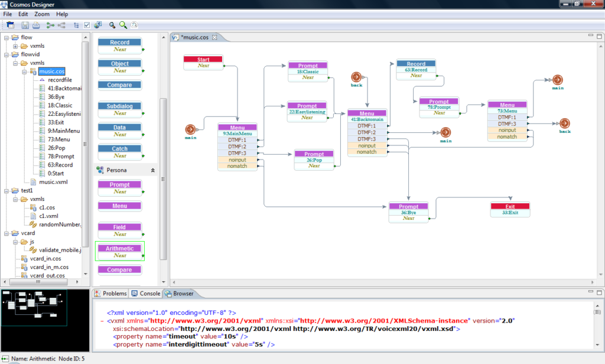
Task: Collapse the Persona palette section
Action: 153,170
